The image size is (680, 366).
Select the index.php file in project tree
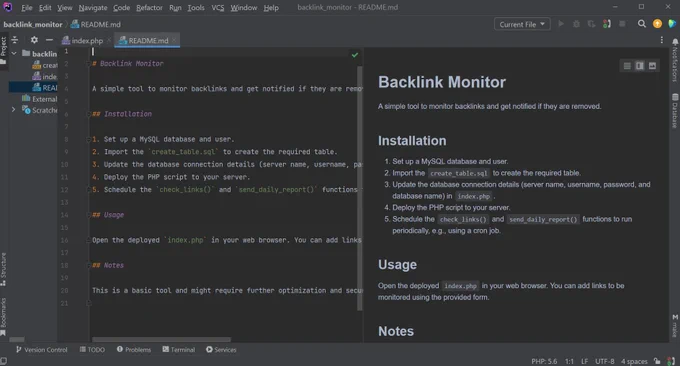click(45, 76)
